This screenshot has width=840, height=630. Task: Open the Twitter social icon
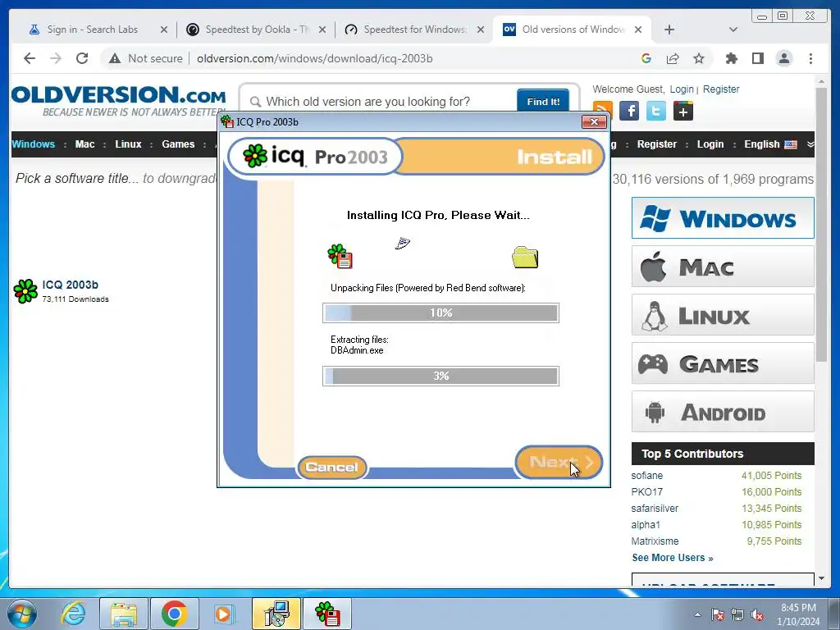click(x=656, y=111)
